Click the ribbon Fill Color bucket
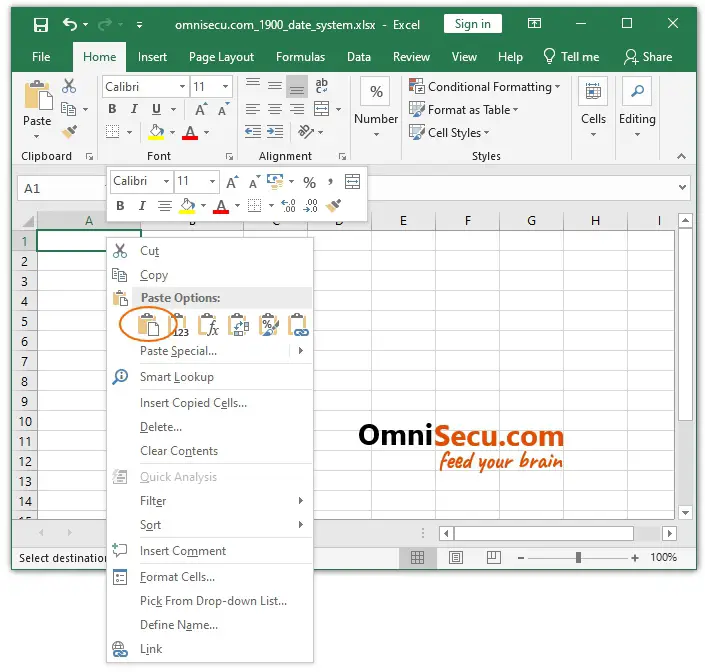705x672 pixels. [156, 132]
